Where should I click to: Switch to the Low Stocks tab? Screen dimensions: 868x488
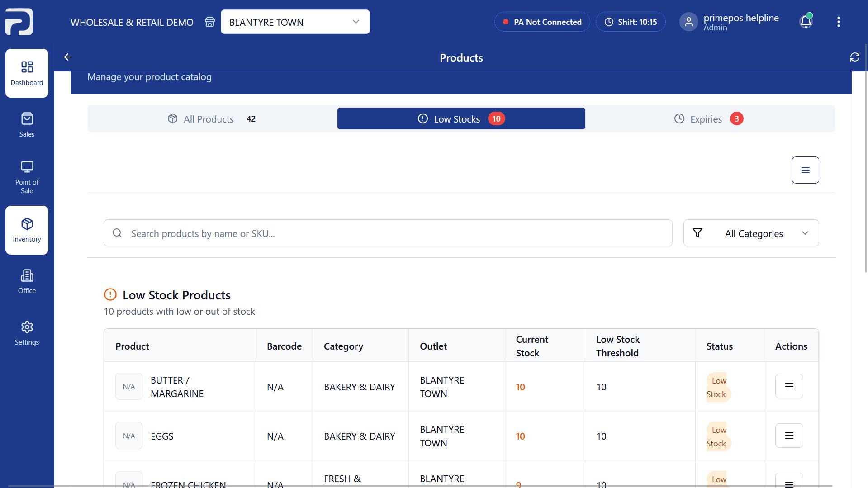click(461, 118)
